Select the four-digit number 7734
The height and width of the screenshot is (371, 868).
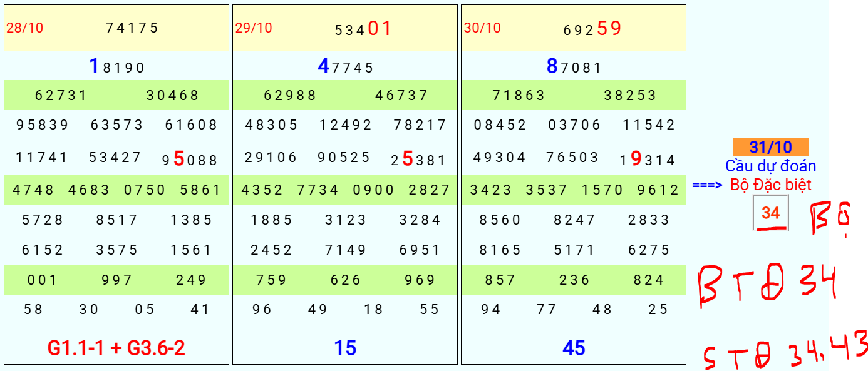tap(318, 190)
